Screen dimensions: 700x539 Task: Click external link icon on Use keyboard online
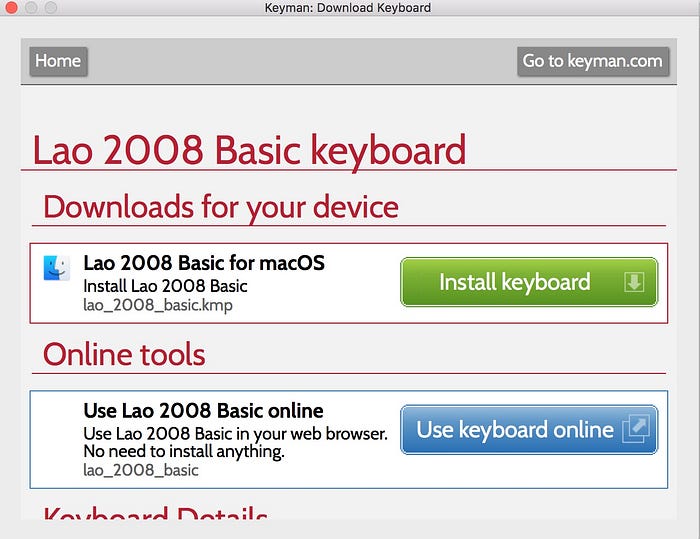pyautogui.click(x=636, y=429)
